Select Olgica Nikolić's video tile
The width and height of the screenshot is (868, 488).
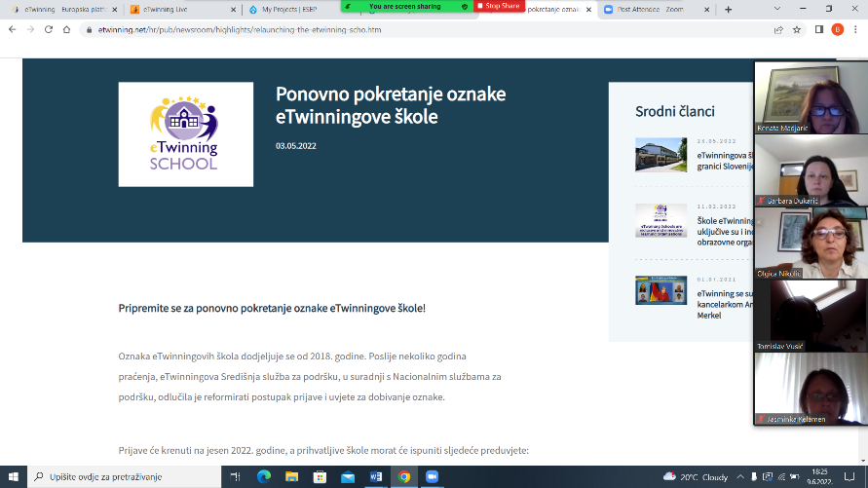[811, 243]
